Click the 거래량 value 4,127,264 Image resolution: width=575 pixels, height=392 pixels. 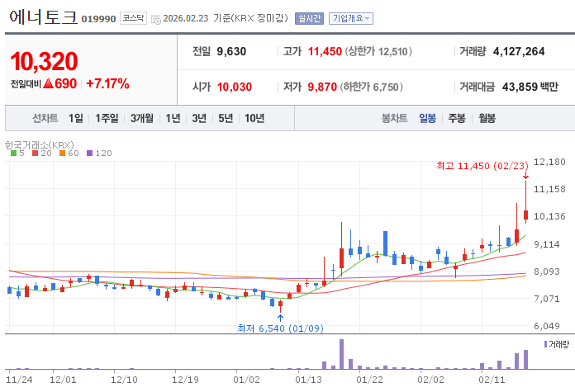[519, 52]
